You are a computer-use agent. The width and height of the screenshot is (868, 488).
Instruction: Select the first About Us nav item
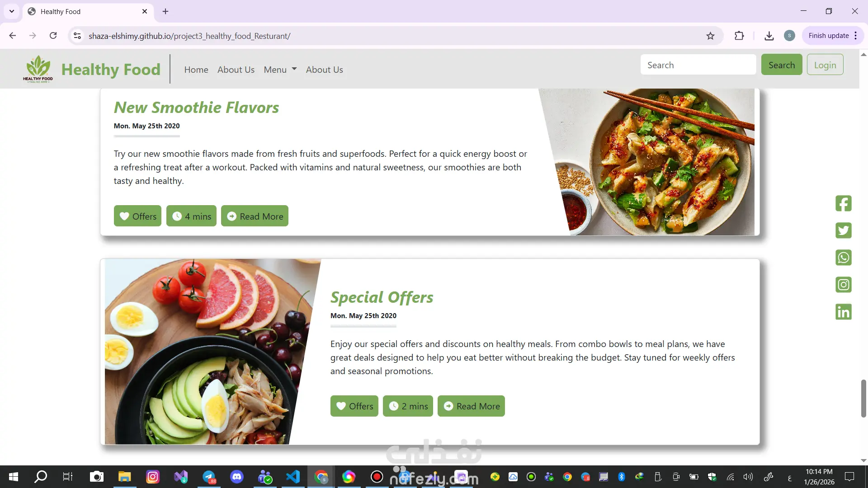pyautogui.click(x=236, y=70)
